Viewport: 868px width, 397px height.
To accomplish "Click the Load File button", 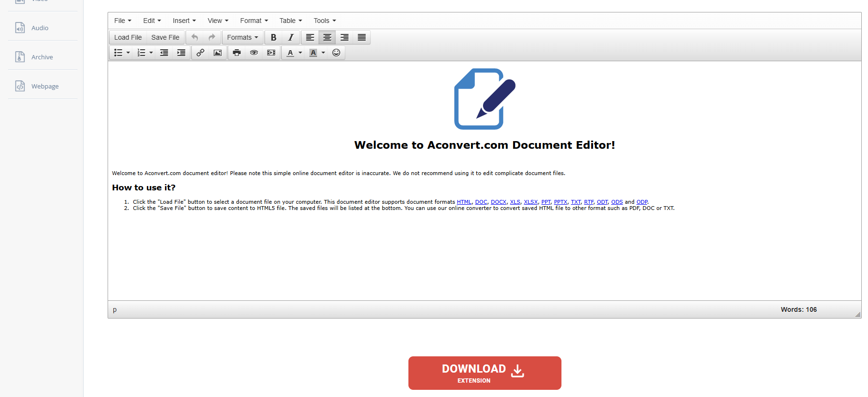I will point(128,37).
